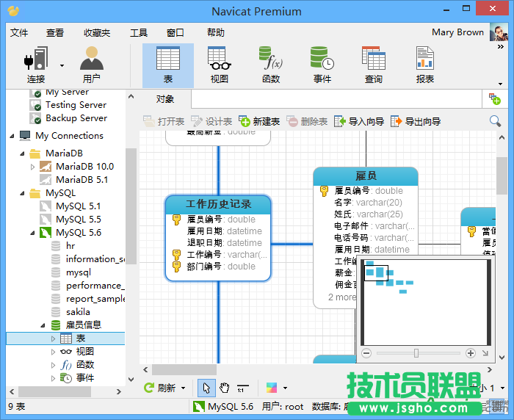Click MySQL 5.6 icon in status bar
Viewport: 514px width, 420px height.
[199, 407]
